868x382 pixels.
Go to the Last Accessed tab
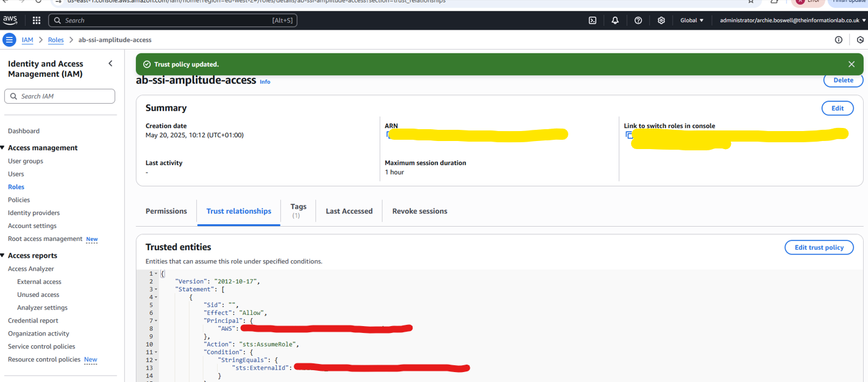pyautogui.click(x=349, y=211)
